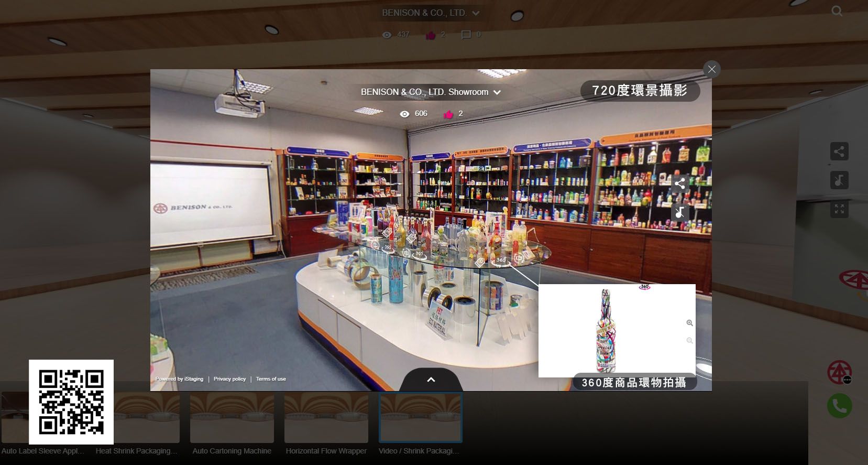Click the leftmost price tag hotspot on the table
The image size is (868, 465).
pos(387,232)
